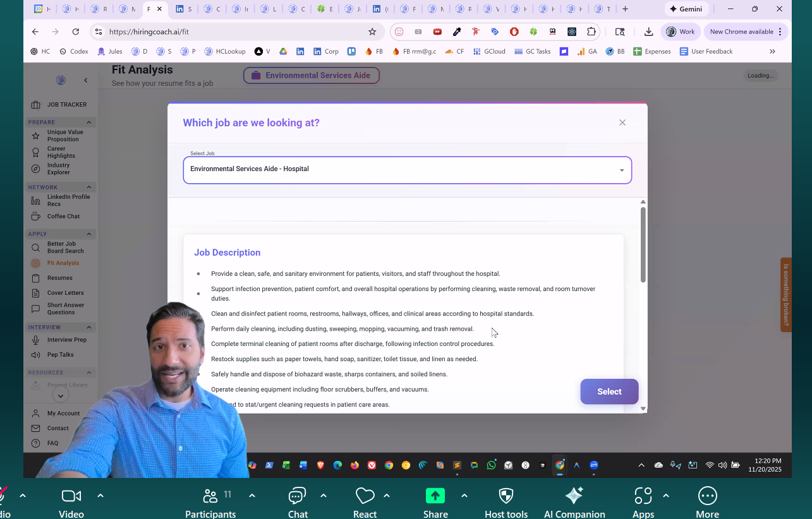The height and width of the screenshot is (519, 812).
Task: Bookmark this page with the star icon
Action: [x=372, y=32]
